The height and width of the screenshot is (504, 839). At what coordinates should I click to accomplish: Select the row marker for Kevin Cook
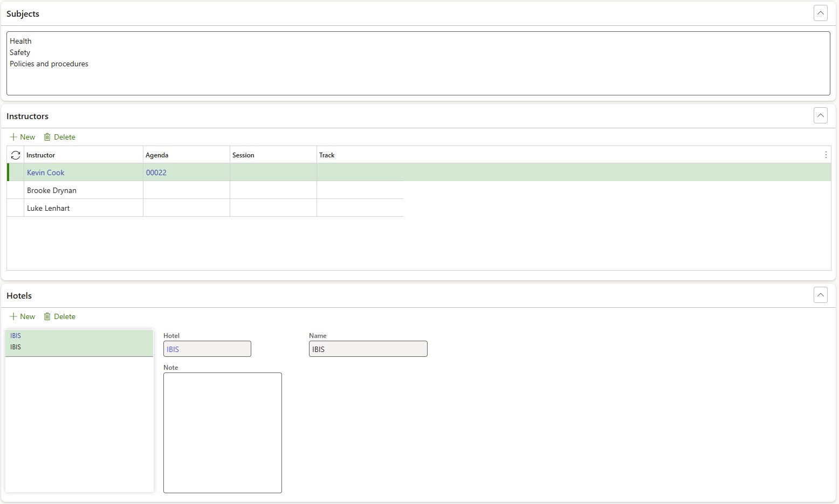pyautogui.click(x=16, y=172)
